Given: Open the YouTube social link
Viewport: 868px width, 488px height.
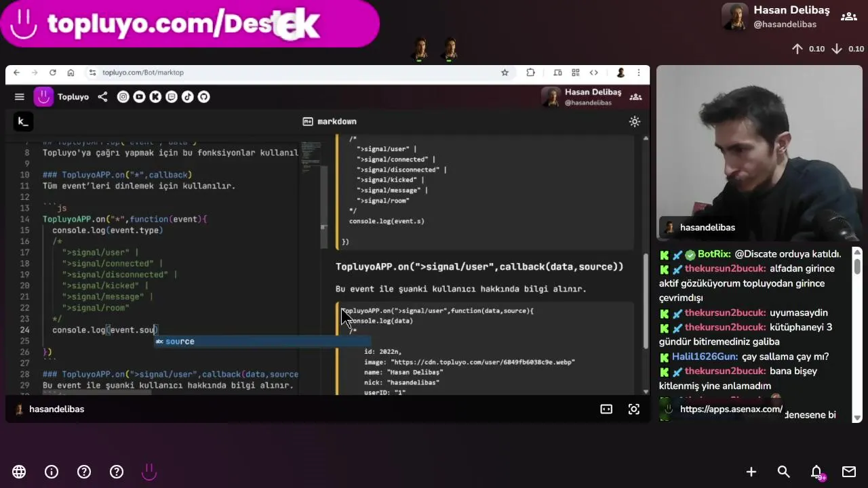Looking at the screenshot, I should point(139,97).
